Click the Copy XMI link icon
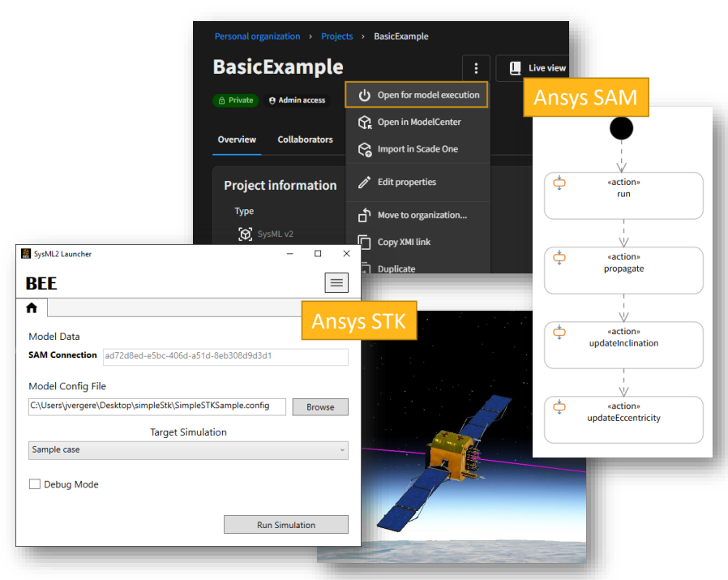This screenshot has height=580, width=728. point(365,242)
